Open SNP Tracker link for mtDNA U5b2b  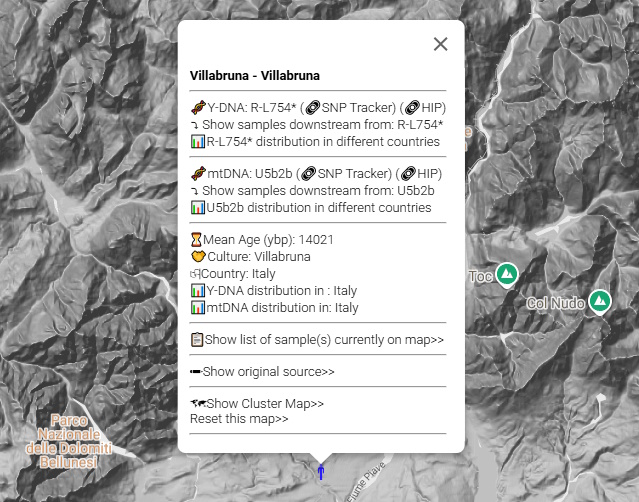(x=340, y=173)
